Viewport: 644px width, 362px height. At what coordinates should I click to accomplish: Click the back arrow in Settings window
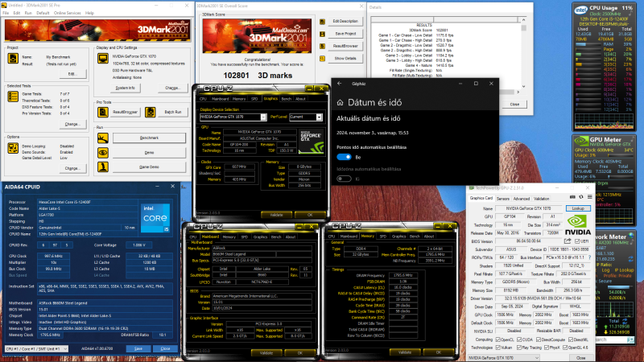[x=339, y=84]
